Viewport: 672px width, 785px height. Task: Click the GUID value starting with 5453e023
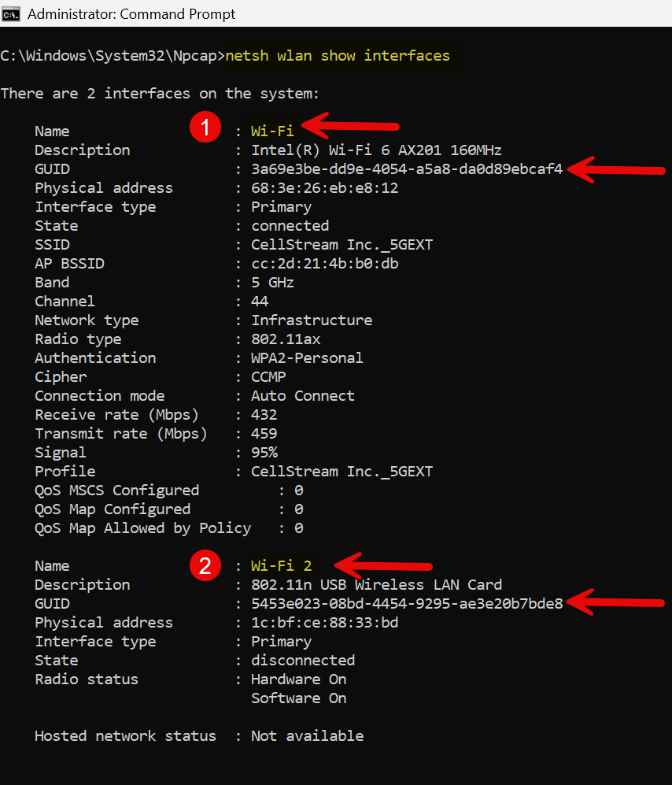[407, 604]
